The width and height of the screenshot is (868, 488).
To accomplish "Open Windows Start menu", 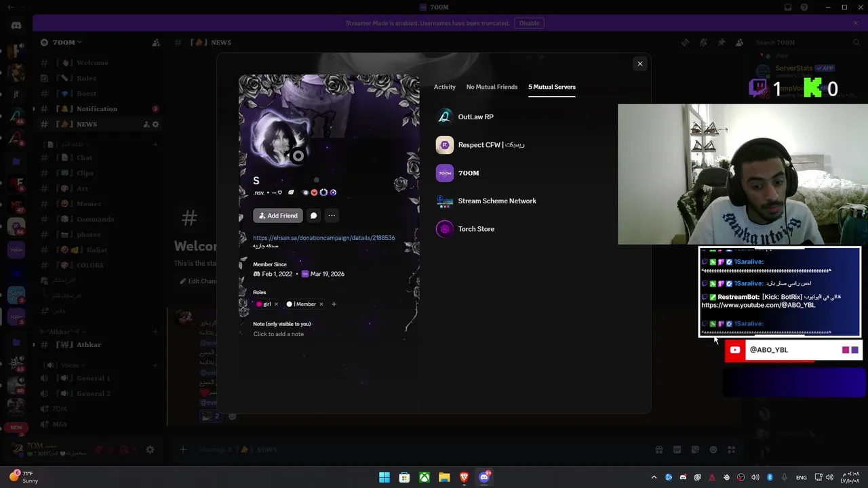I will 384,477.
